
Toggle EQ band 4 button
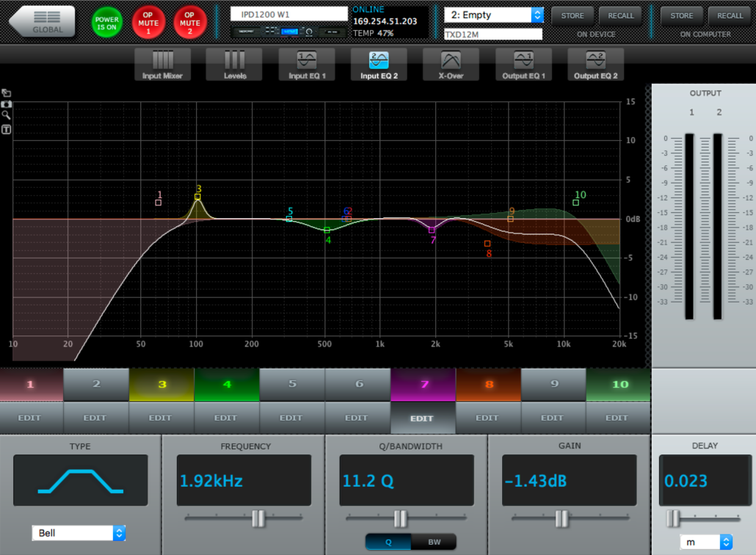tap(227, 384)
